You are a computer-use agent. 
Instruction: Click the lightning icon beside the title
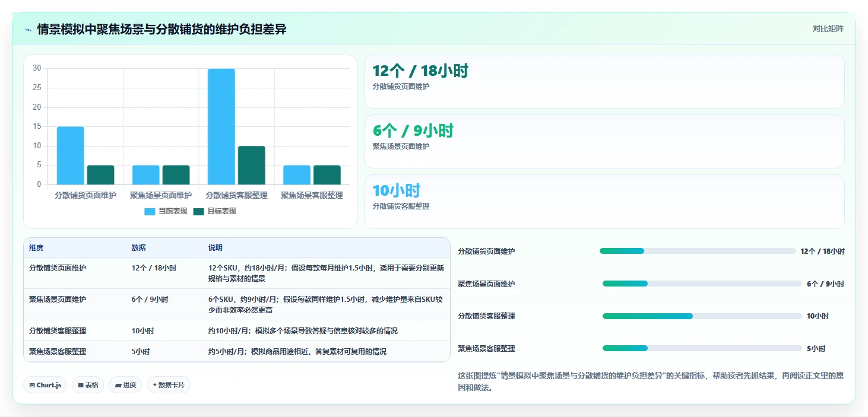point(28,29)
